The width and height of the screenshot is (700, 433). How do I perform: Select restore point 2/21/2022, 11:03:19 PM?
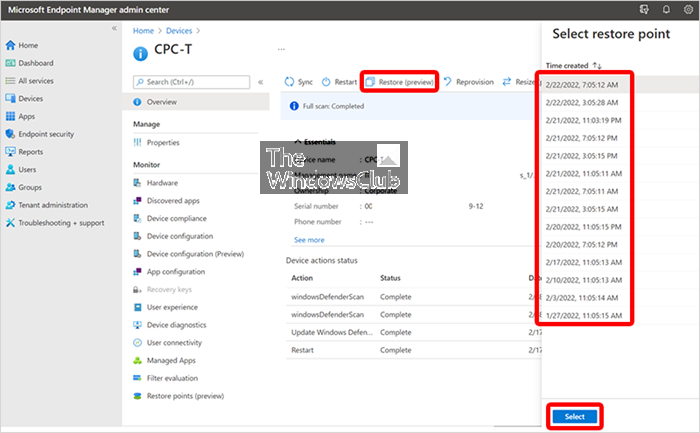(621, 121)
